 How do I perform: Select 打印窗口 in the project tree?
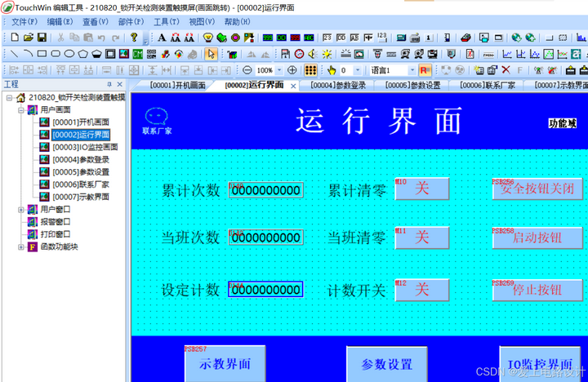click(x=56, y=234)
